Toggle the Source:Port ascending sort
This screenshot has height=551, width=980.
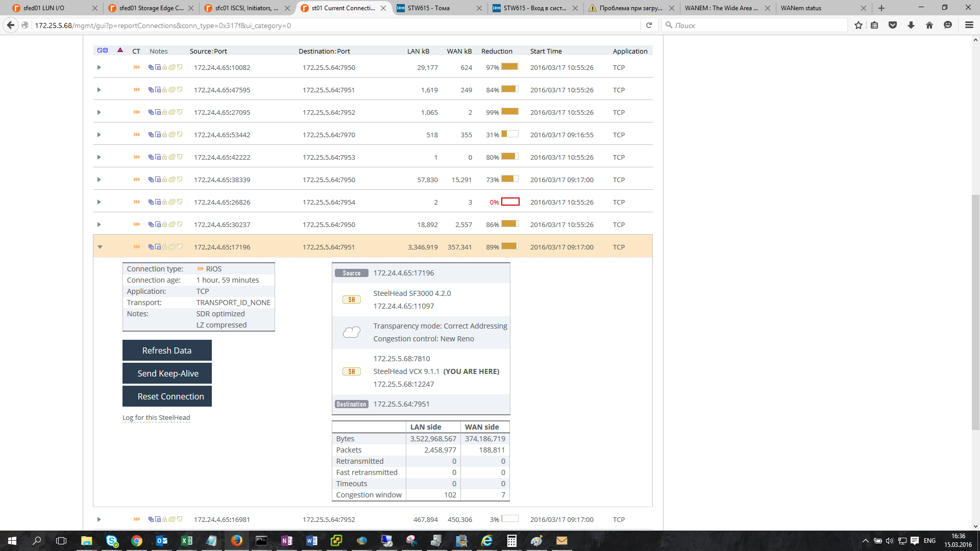tap(210, 51)
